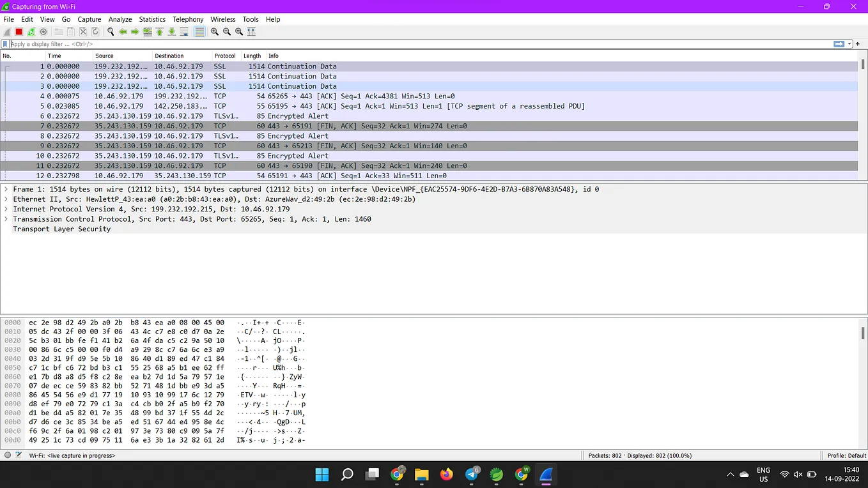Toggle auto-scroll in live capture
The width and height of the screenshot is (868, 488).
(x=183, y=31)
